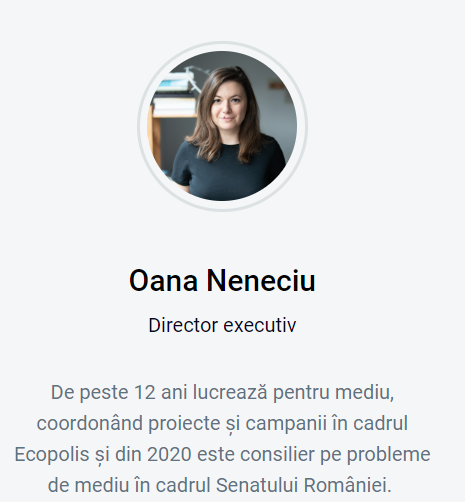Screen dimensions: 465x502
Task: Select the Director executiv subtitle
Action: 222,325
